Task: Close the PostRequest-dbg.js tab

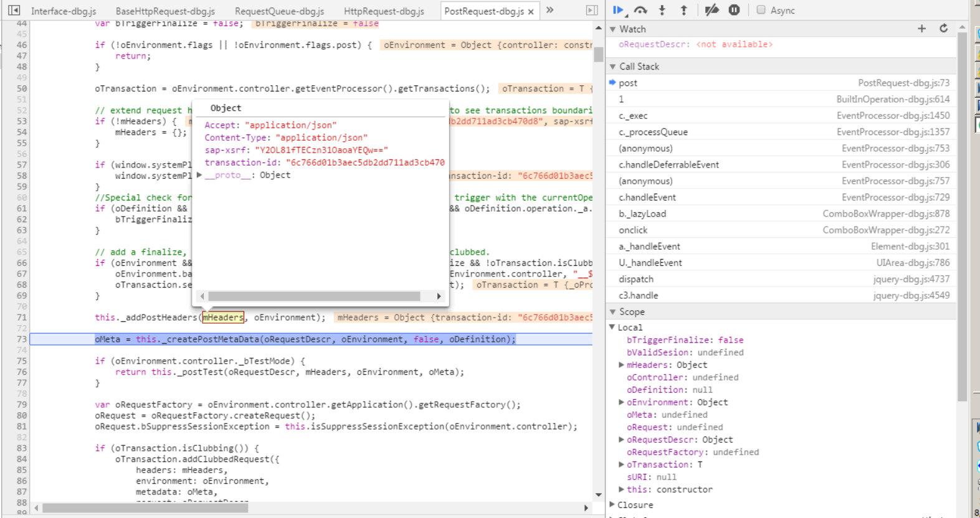Action: coord(531,12)
